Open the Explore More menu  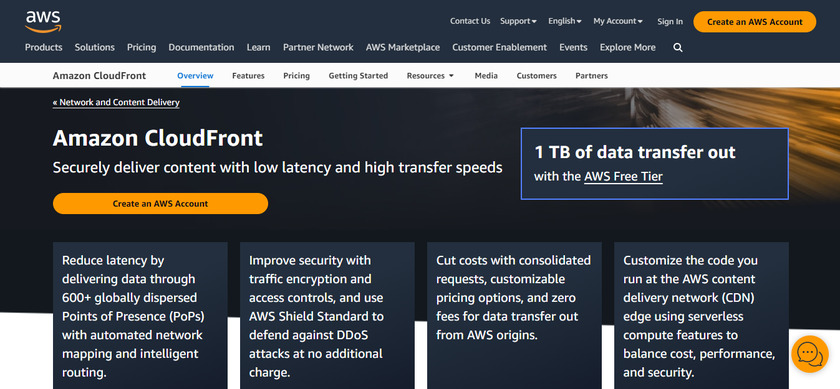click(x=627, y=47)
